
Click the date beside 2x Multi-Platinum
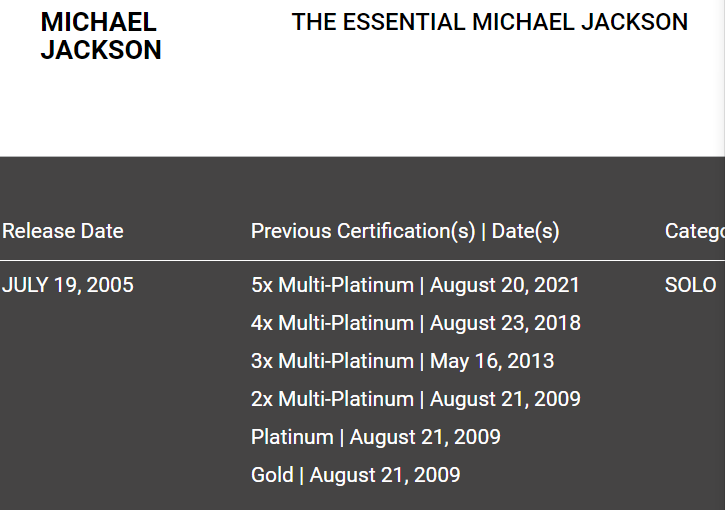tap(505, 399)
